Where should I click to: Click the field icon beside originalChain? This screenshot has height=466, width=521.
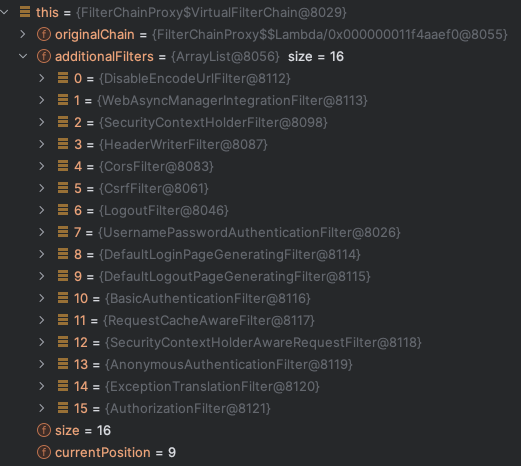coord(44,34)
